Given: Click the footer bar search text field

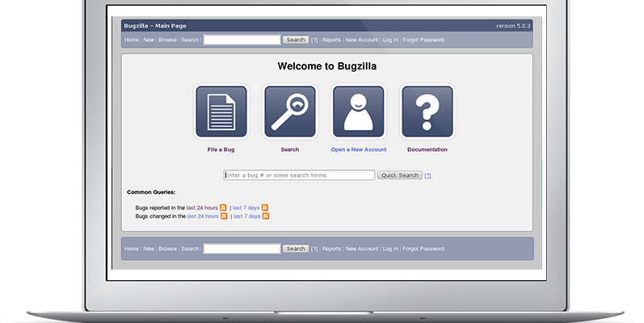Looking at the screenshot, I should pos(242,249).
